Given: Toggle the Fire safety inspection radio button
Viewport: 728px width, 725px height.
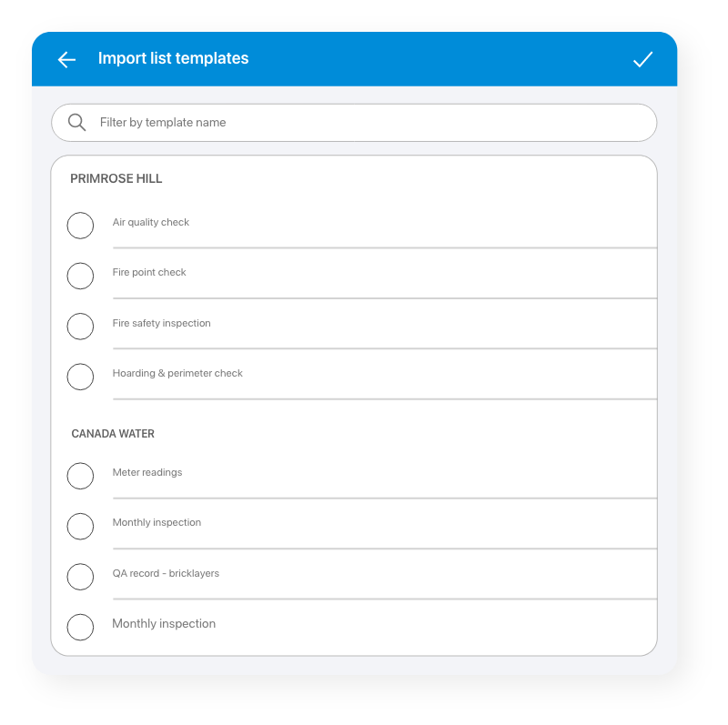Looking at the screenshot, I should coord(80,327).
